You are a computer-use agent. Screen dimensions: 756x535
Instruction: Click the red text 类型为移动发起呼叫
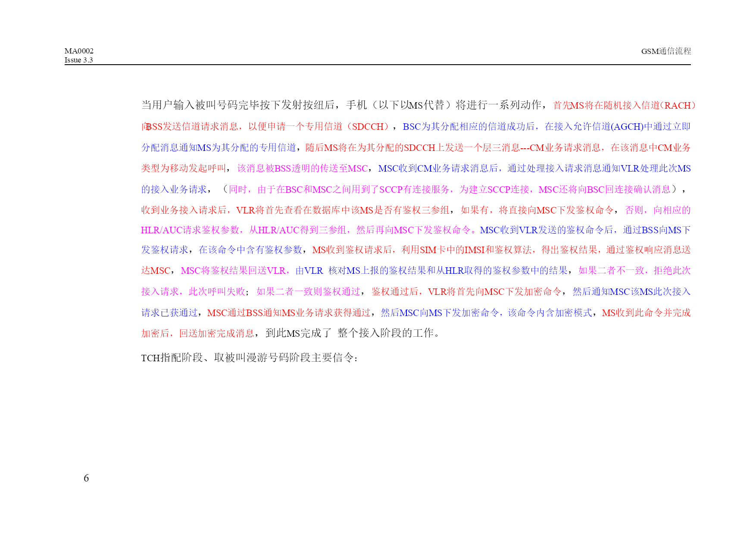tap(184, 168)
